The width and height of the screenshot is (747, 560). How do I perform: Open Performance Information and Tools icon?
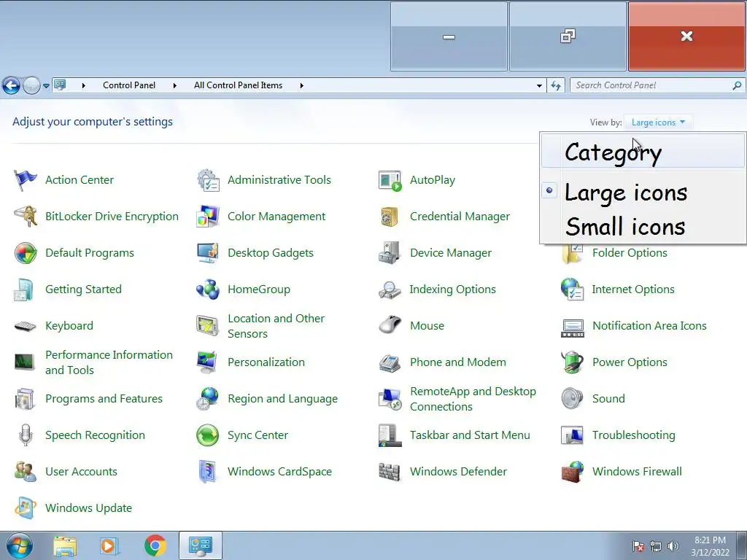pyautogui.click(x=24, y=362)
